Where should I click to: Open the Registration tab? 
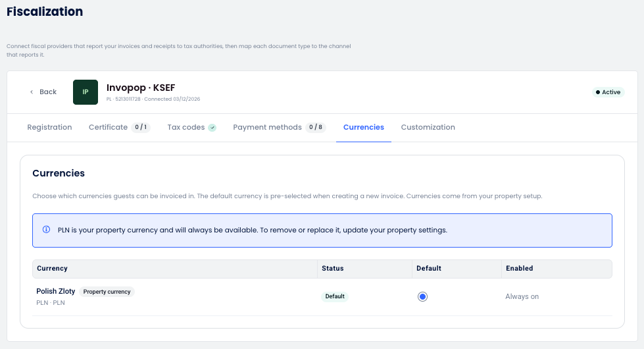pos(49,128)
